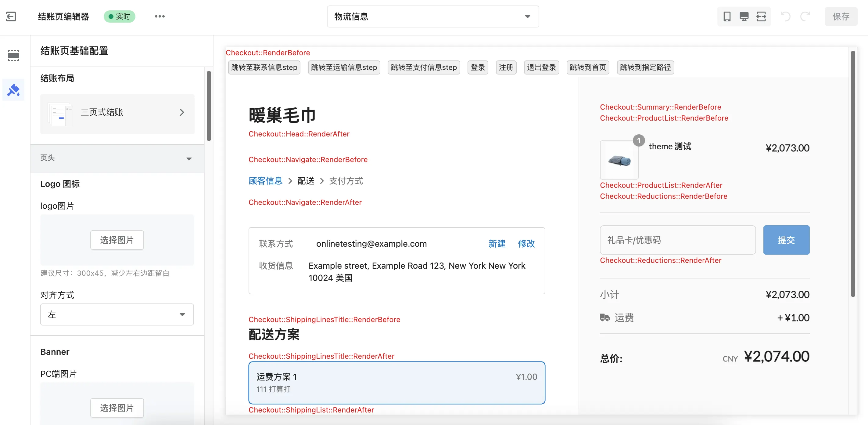Viewport: 868px width, 425px height.
Task: Click the 新建 link
Action: point(497,244)
